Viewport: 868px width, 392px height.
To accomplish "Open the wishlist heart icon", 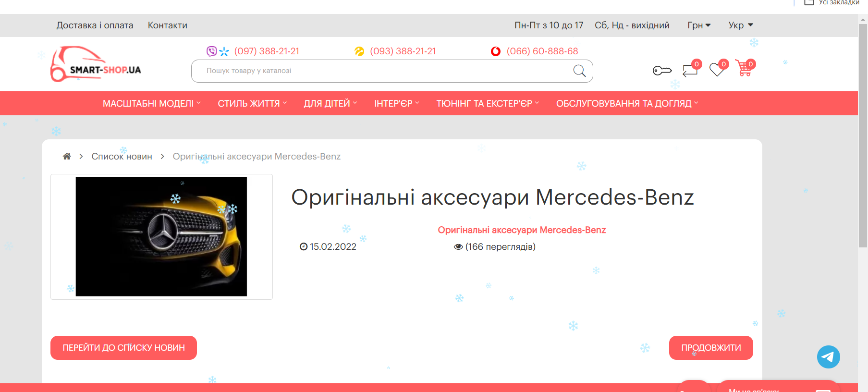I will [x=717, y=70].
